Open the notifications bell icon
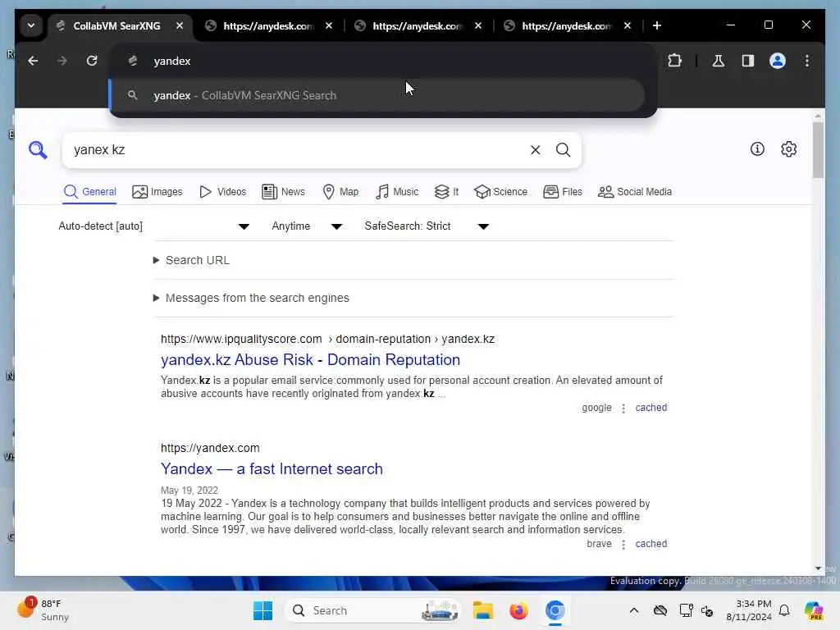The width and height of the screenshot is (840, 630). pyautogui.click(x=784, y=610)
